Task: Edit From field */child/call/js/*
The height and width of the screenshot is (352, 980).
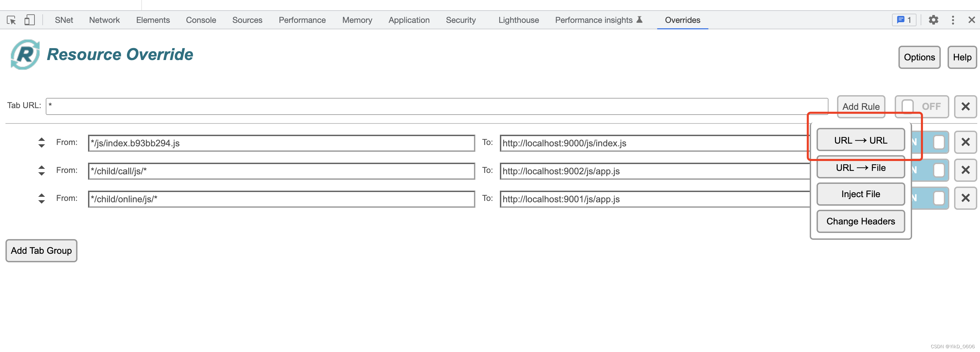Action: point(282,171)
